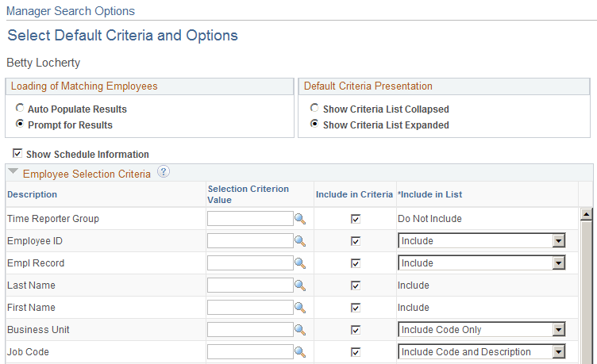Click the Job Code search magnifier
Screen dimensions: 597x364
[300, 352]
